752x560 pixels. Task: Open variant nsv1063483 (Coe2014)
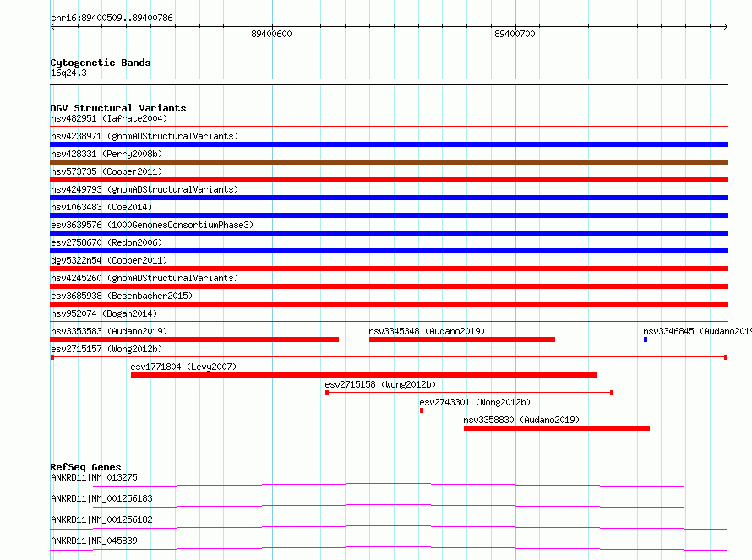[101, 207]
